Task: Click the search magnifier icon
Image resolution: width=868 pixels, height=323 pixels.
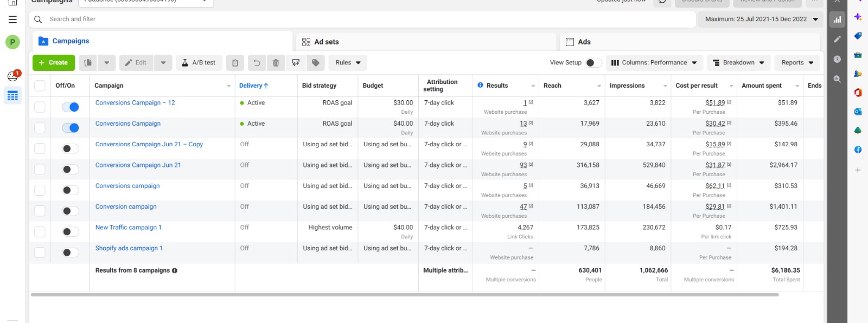Action: click(x=38, y=20)
